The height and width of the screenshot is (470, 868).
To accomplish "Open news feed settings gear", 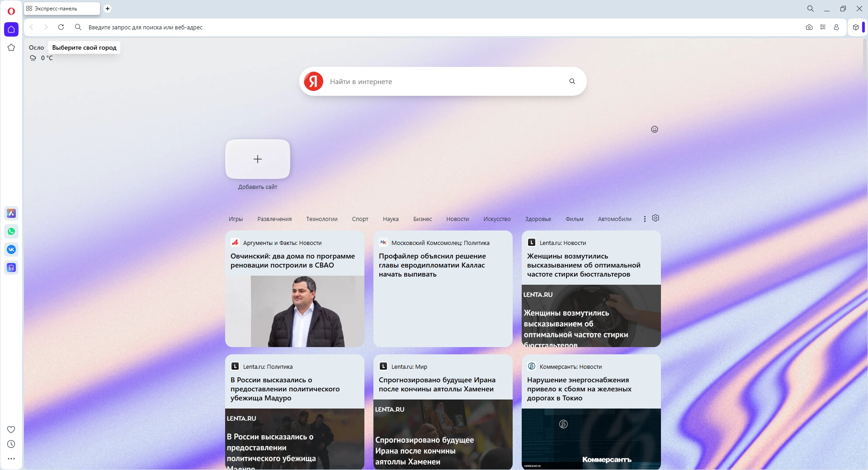I will click(656, 218).
